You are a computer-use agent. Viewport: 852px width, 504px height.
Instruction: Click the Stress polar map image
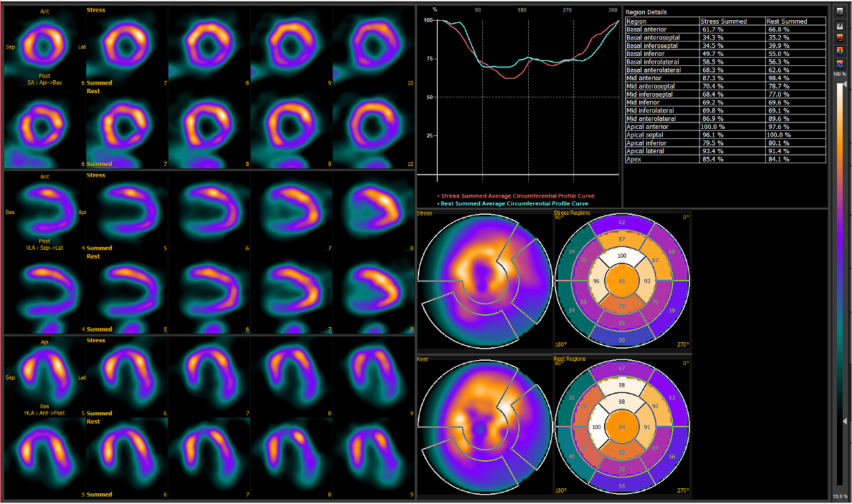tap(484, 281)
